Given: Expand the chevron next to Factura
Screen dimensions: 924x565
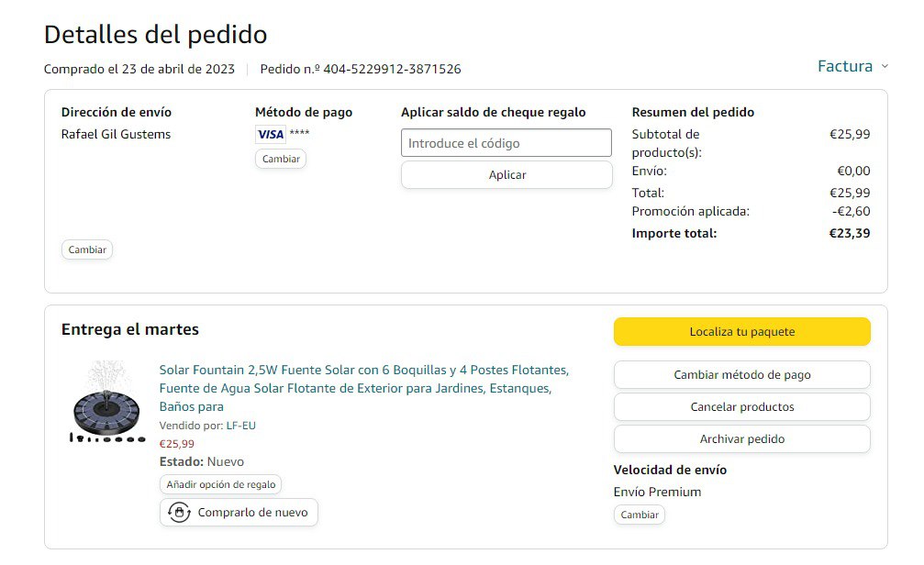Looking at the screenshot, I should (885, 66).
